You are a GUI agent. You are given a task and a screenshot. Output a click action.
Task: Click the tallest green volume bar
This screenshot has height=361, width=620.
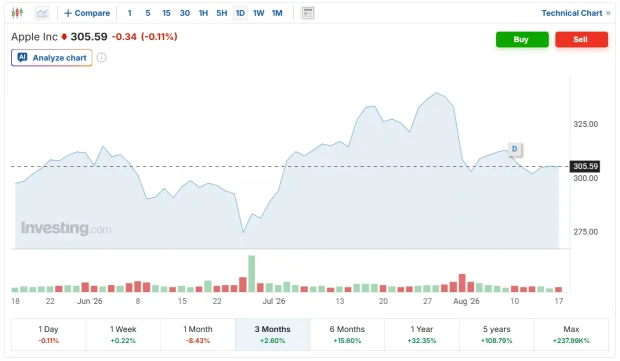coord(251,274)
